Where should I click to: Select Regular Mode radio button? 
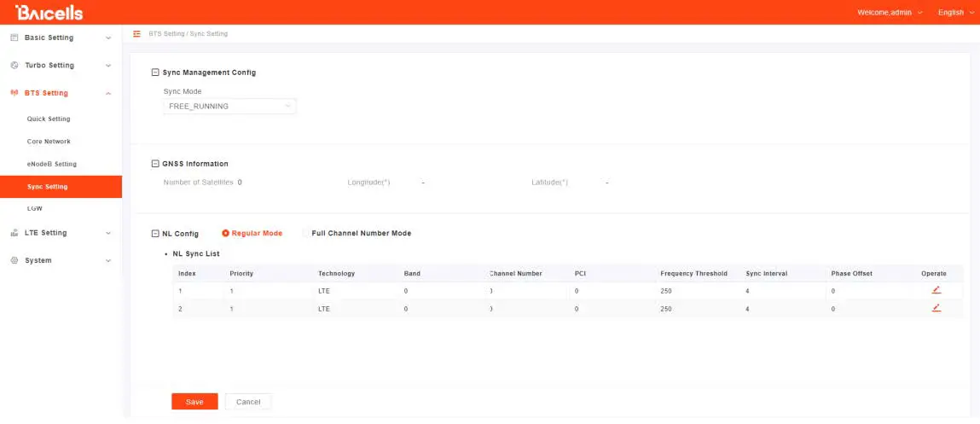pyautogui.click(x=226, y=233)
